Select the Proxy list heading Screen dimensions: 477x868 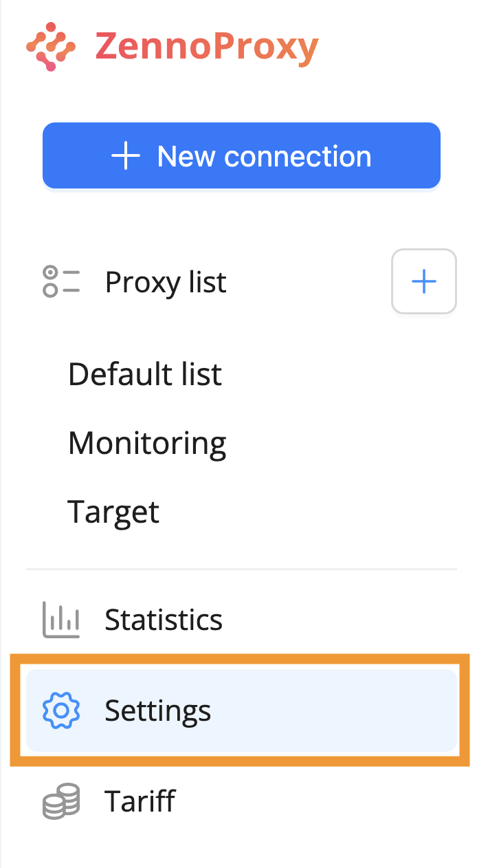165,282
